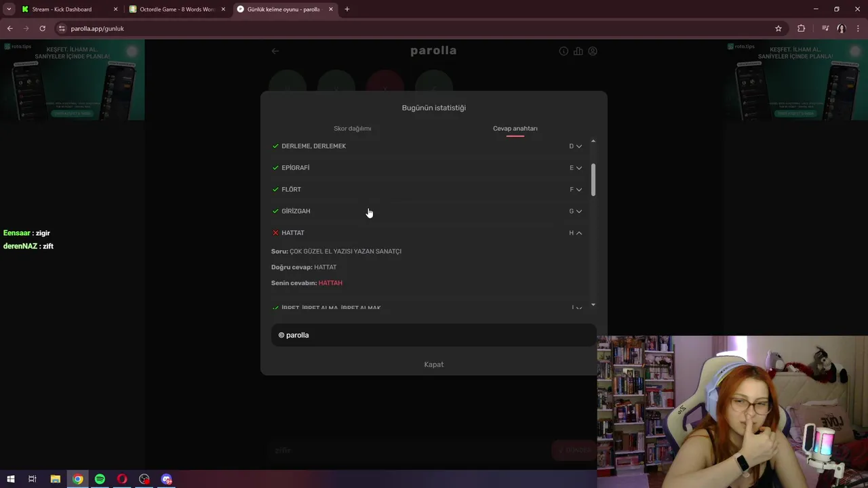Click the left rota.tips ad banner
This screenshot has width=868, height=488.
coord(72,80)
